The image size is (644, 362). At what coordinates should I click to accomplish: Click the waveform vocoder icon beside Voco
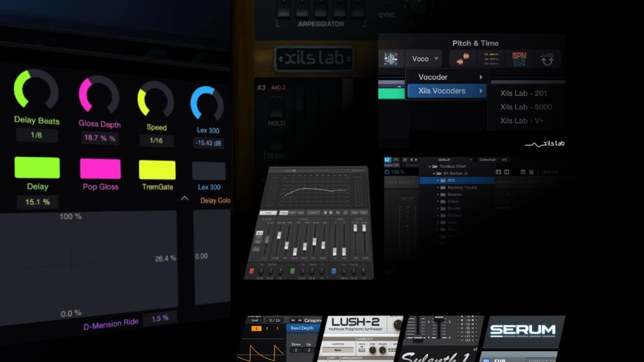pyautogui.click(x=390, y=59)
